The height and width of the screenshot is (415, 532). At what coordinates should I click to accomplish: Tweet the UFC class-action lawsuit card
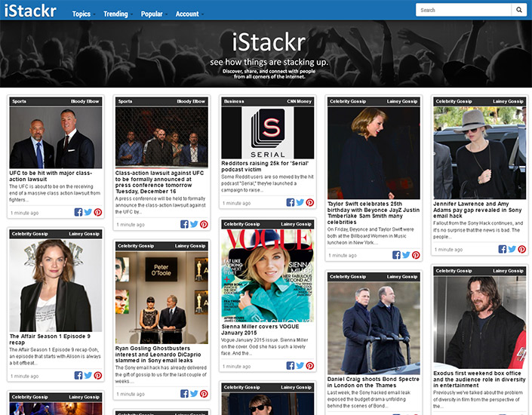88,213
